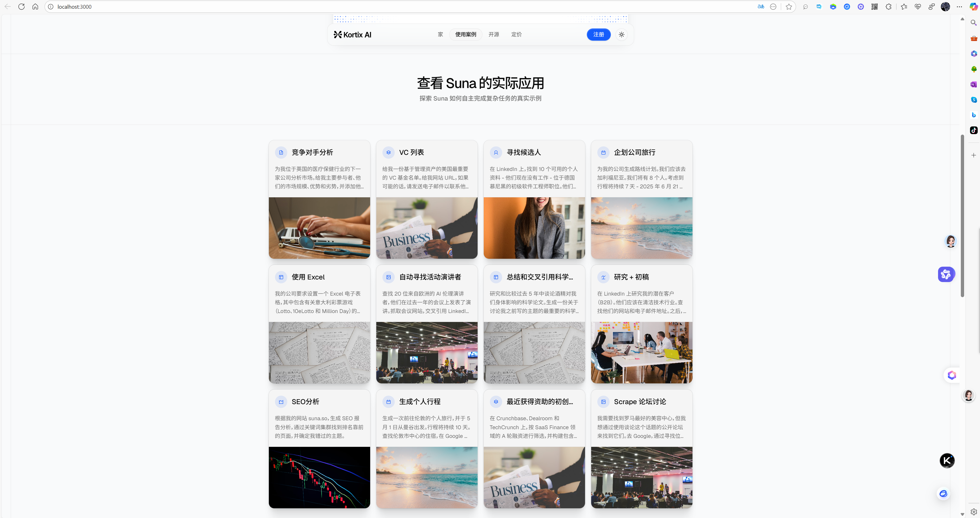This screenshot has width=980, height=518.
Task: Open the 开源 nav item
Action: click(x=493, y=35)
